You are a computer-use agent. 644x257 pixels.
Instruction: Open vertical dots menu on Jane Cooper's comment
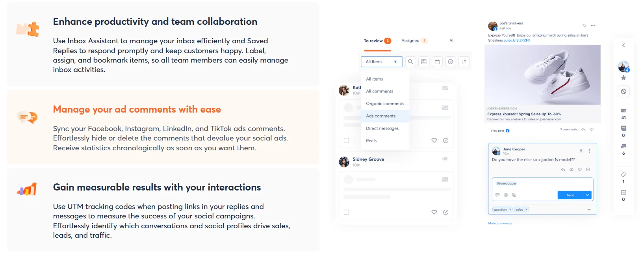point(589,151)
